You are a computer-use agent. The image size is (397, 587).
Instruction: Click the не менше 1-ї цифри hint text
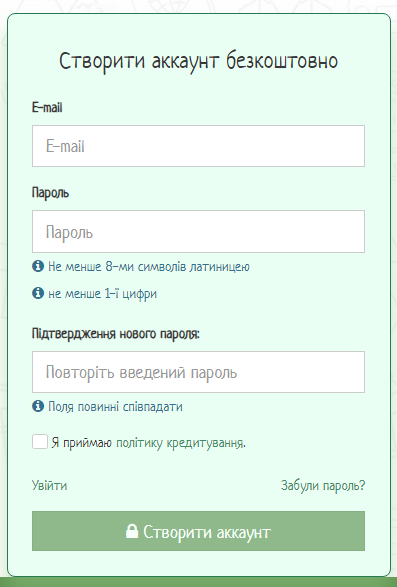(x=102, y=294)
